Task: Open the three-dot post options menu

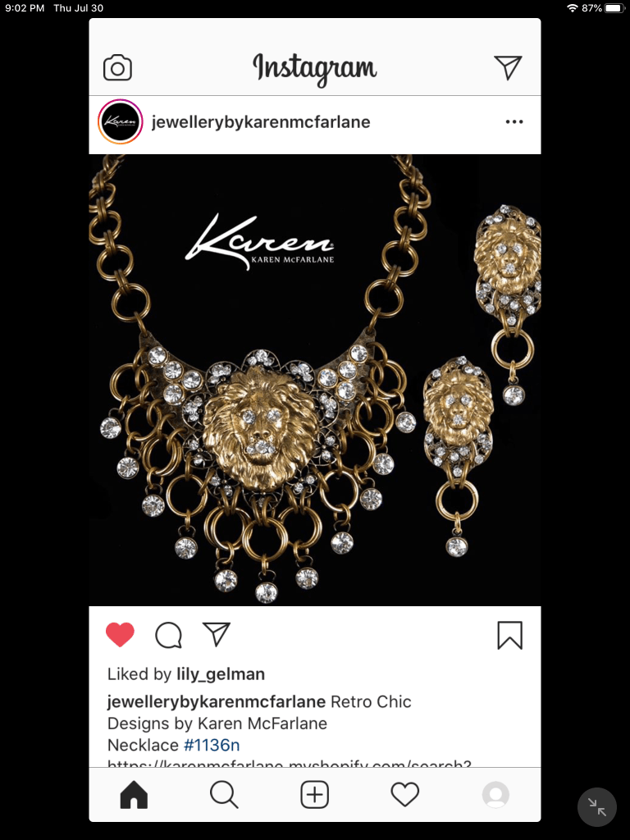Action: click(514, 121)
